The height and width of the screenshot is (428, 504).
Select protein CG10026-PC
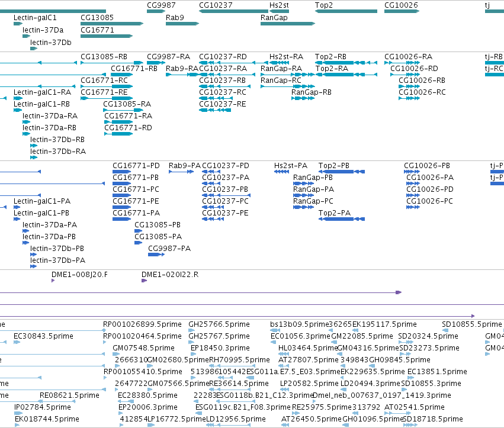point(429,201)
